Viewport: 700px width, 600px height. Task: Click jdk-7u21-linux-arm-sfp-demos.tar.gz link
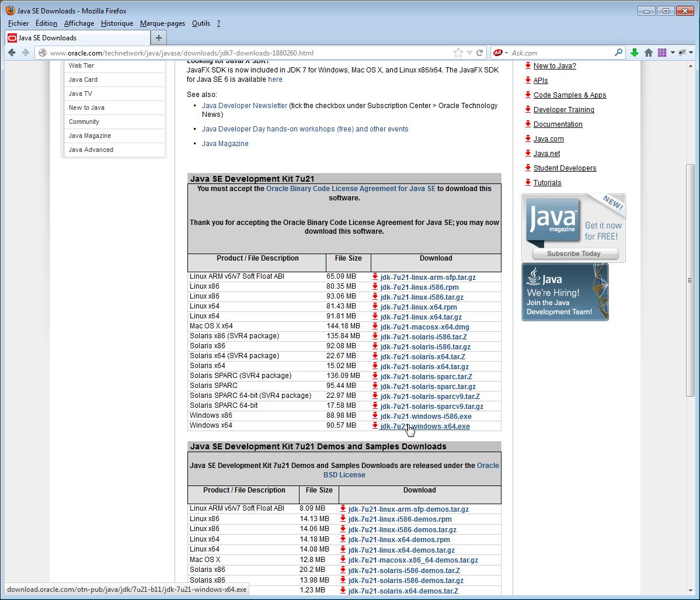(409, 509)
